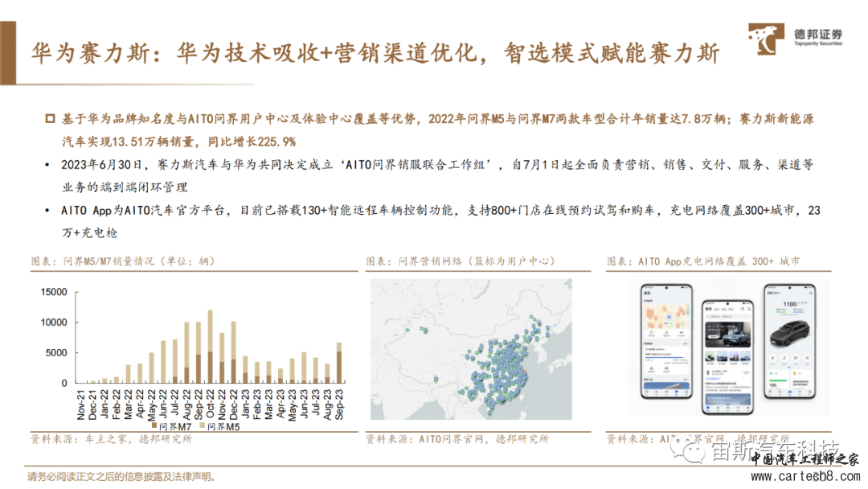Click the Nov-21 x-axis label
868x489 pixels.
pyautogui.click(x=81, y=405)
